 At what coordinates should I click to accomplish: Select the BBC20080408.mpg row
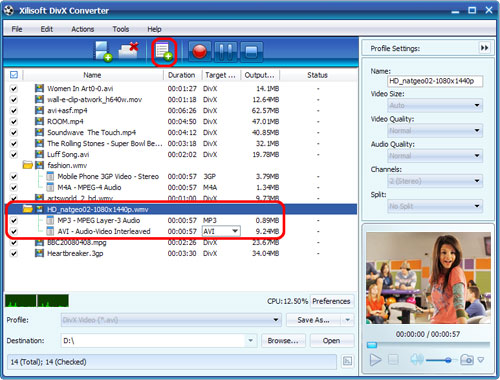[x=180, y=242]
